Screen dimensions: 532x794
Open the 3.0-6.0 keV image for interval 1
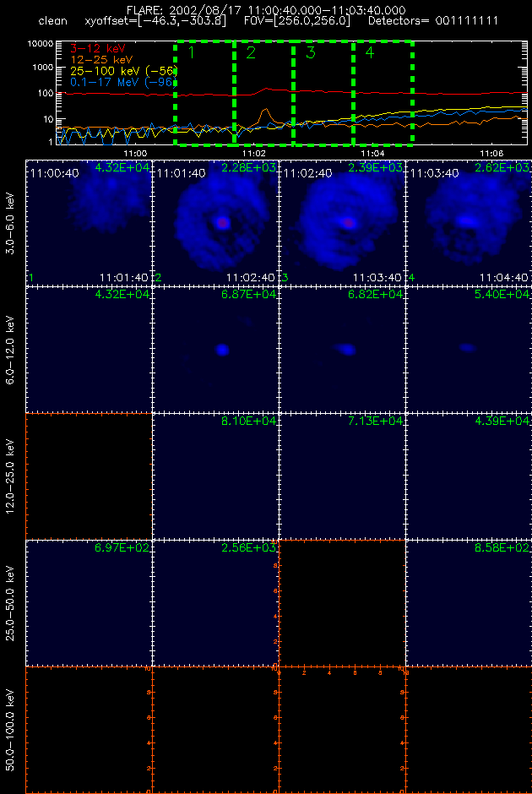tap(89, 222)
